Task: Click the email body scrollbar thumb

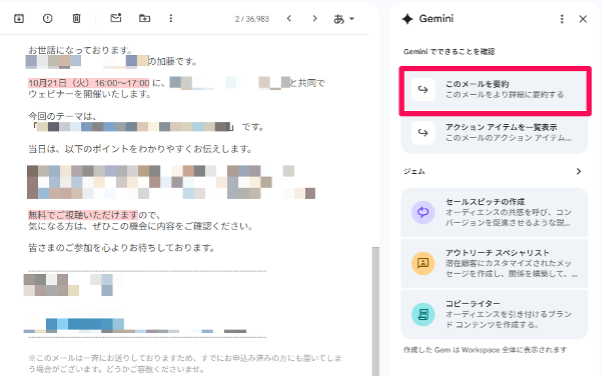Action: (x=376, y=311)
